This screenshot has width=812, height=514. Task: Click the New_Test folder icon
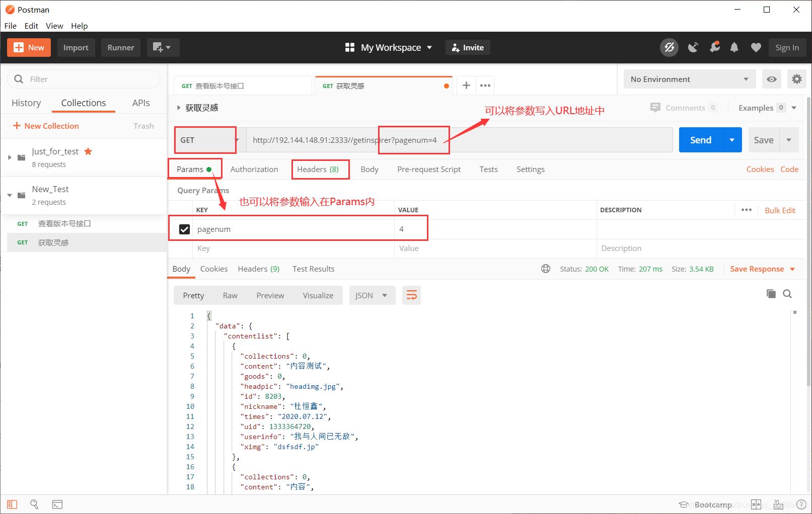pyautogui.click(x=21, y=195)
